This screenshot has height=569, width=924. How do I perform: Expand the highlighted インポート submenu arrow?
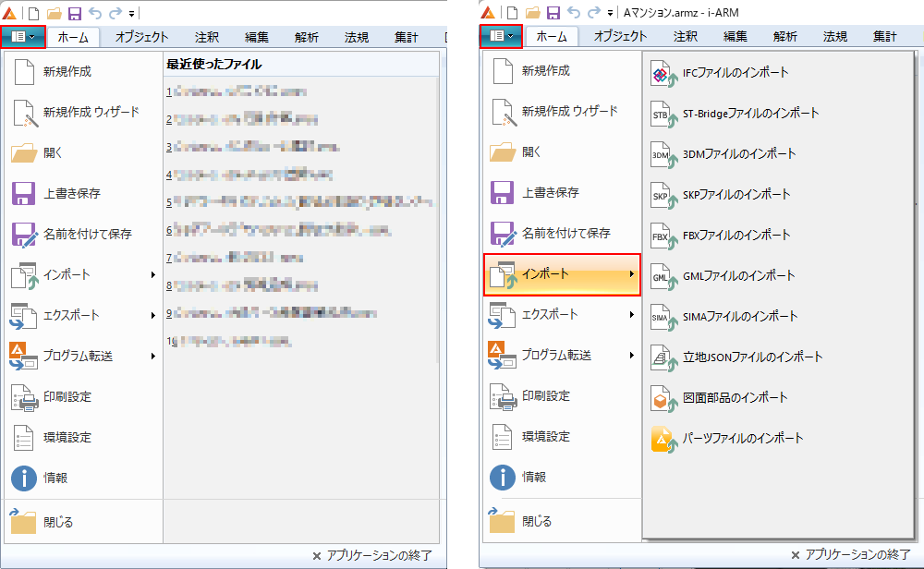pos(632,274)
